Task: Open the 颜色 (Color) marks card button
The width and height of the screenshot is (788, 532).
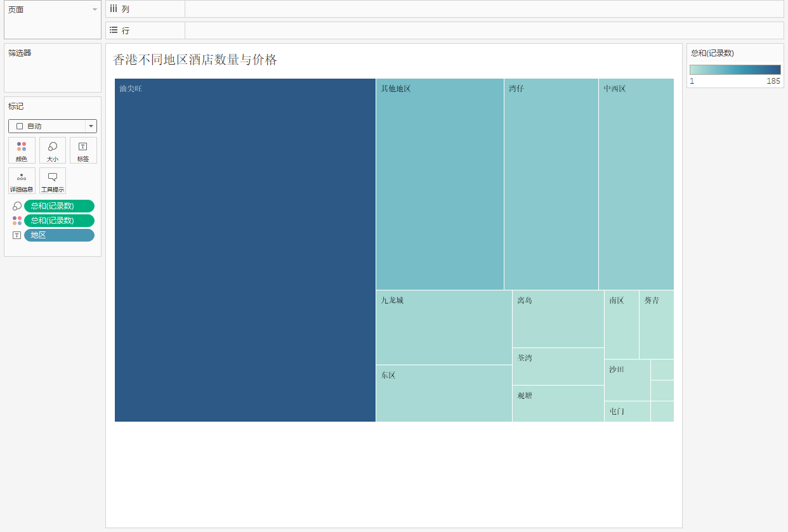Action: (x=22, y=150)
